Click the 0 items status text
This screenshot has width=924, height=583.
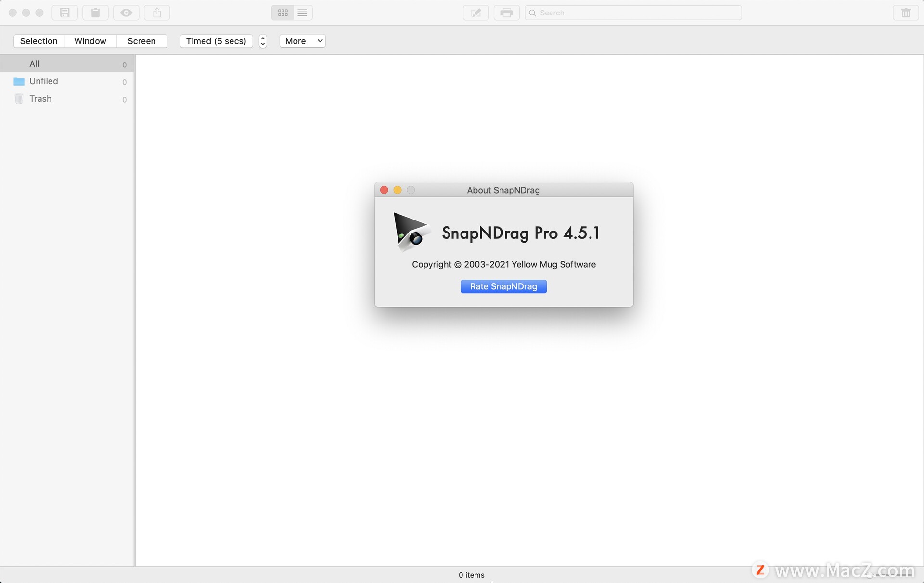click(472, 575)
